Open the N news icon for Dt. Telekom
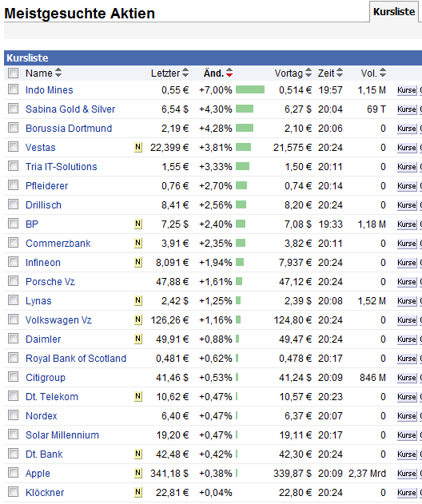This screenshot has height=504, width=422. pyautogui.click(x=138, y=396)
